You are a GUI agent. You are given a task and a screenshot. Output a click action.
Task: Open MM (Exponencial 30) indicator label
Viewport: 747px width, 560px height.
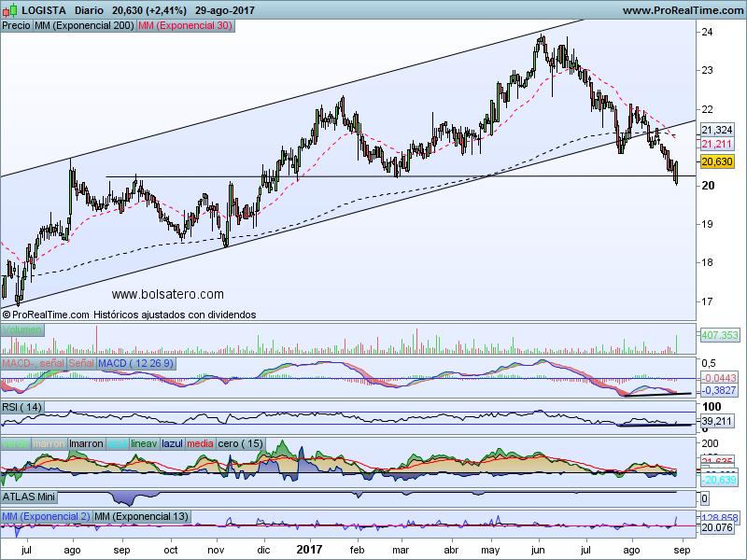pos(185,26)
